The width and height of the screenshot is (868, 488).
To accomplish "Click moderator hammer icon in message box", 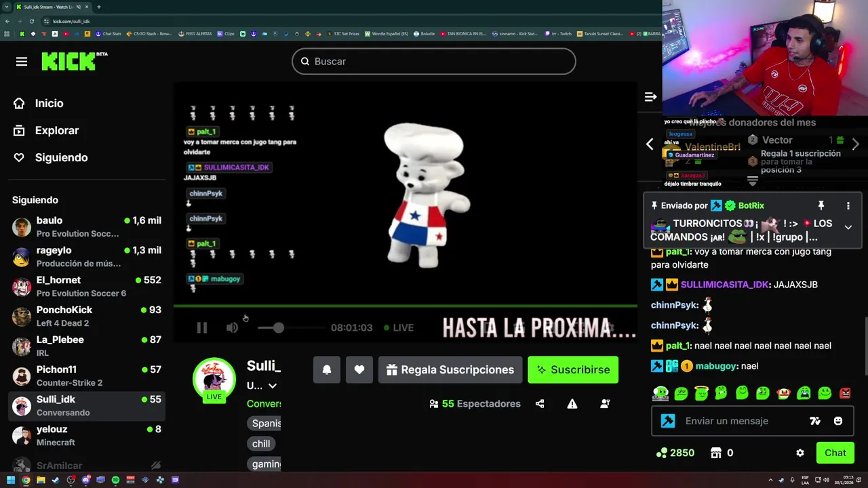I will (668, 421).
